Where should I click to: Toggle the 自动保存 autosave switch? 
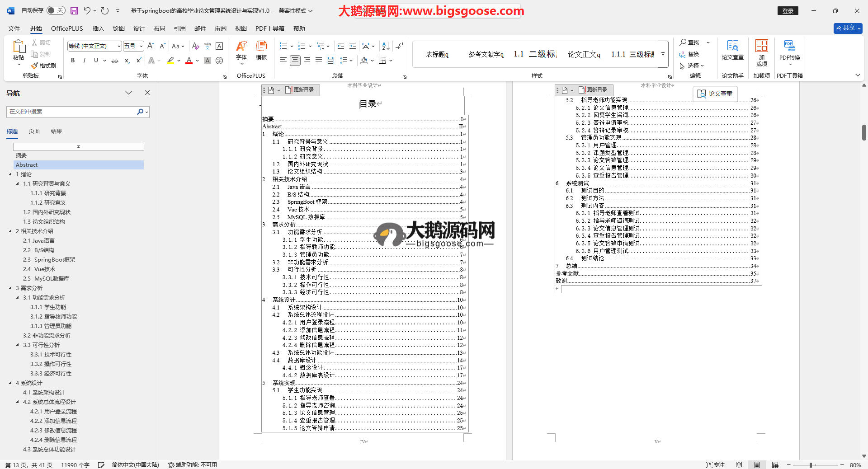pyautogui.click(x=56, y=10)
